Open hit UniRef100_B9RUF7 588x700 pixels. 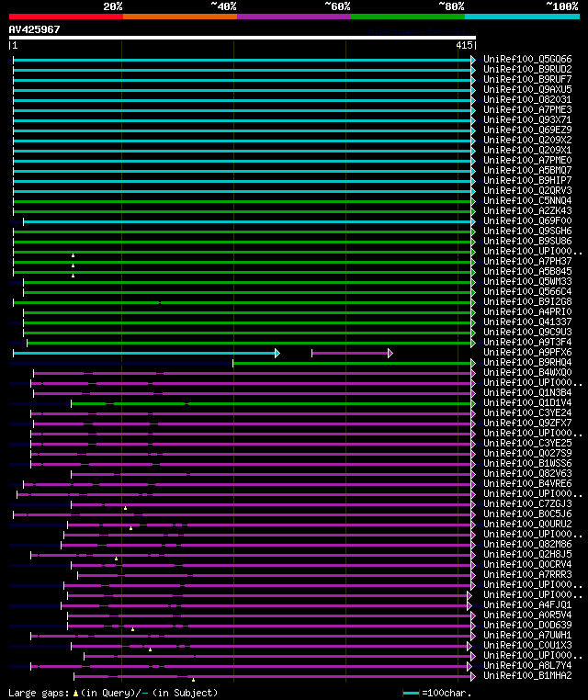pos(527,79)
